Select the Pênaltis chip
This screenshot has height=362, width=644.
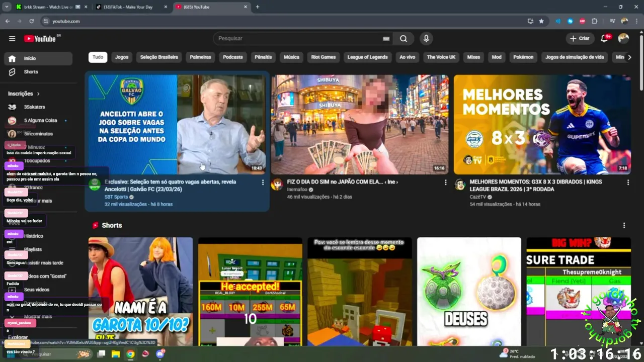[x=263, y=57]
